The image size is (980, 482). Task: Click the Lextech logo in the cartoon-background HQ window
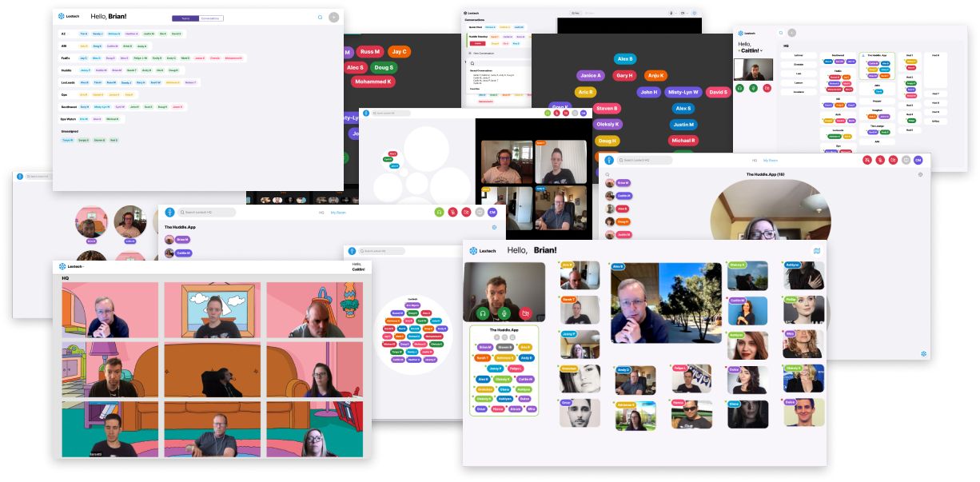(70, 266)
